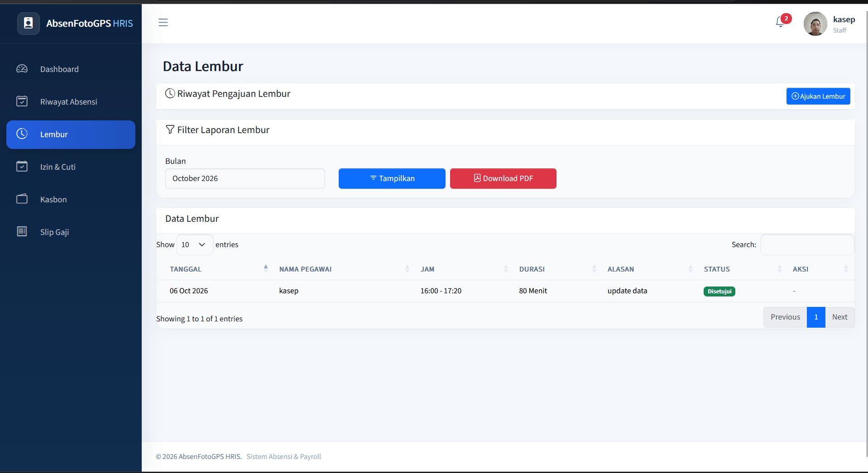Viewport: 868px width, 473px height.
Task: Open the Izin & Cuti menu
Action: 71,167
